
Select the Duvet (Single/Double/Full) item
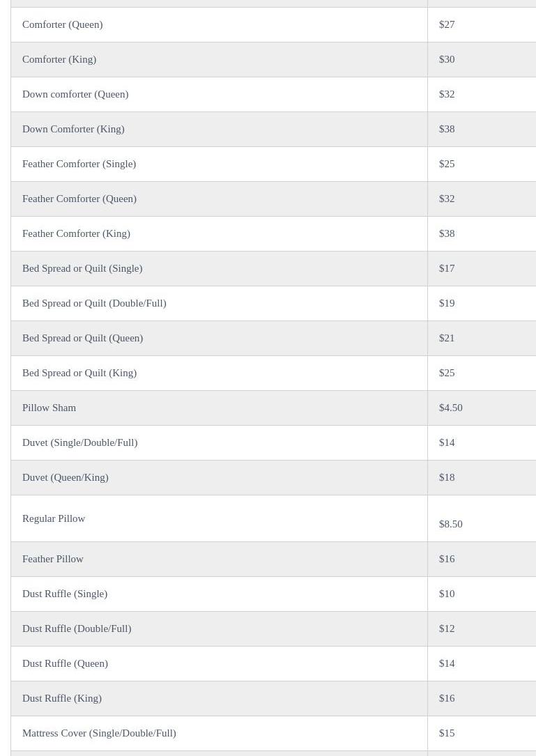(x=79, y=442)
